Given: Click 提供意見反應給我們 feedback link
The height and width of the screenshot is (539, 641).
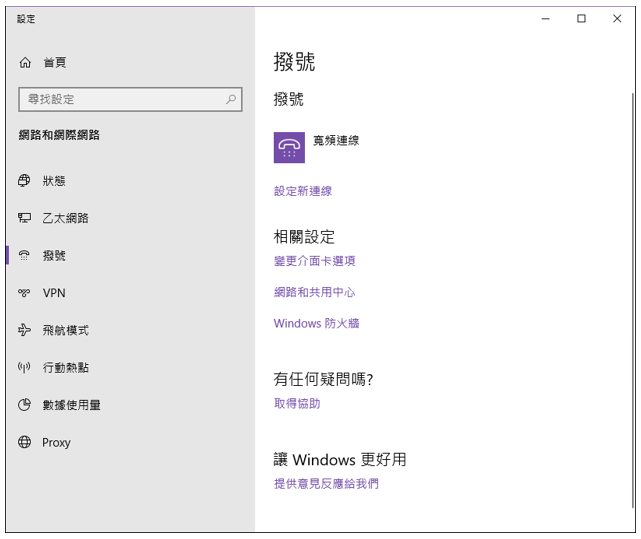Looking at the screenshot, I should [326, 483].
